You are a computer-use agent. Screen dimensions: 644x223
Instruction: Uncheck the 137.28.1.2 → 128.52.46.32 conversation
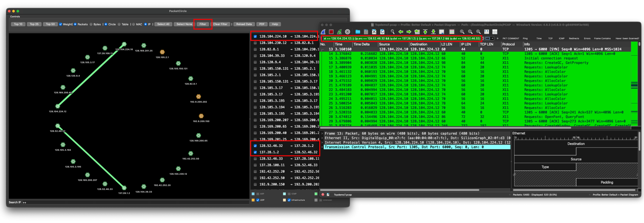pyautogui.click(x=255, y=152)
